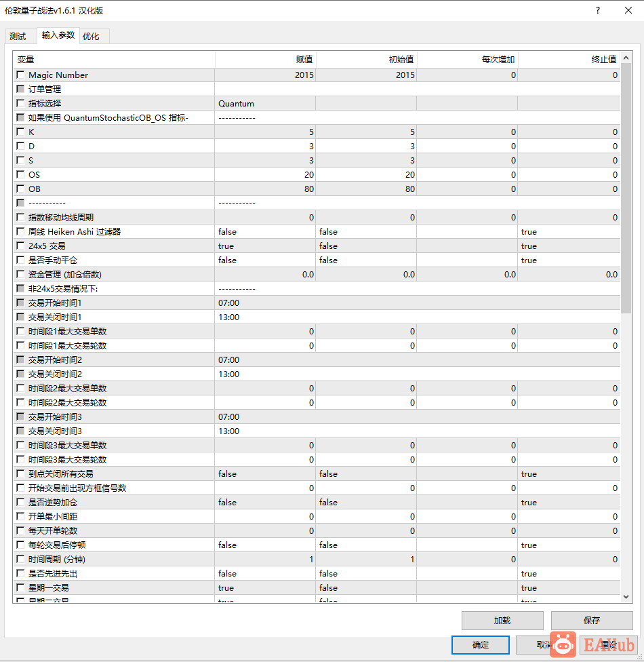Tick the OS parameter checkbox
Image resolution: width=644 pixels, height=662 pixels.
click(20, 174)
